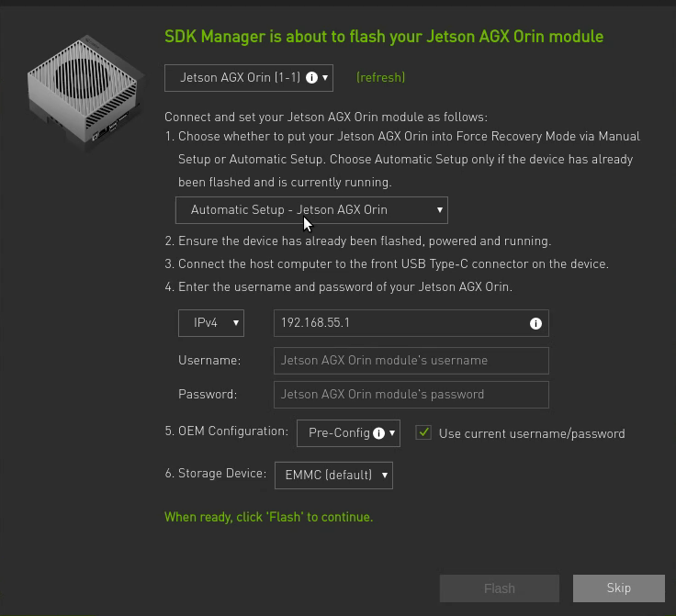Click step 3 text about USB Type-C connector
The image size is (676, 616).
(387, 264)
